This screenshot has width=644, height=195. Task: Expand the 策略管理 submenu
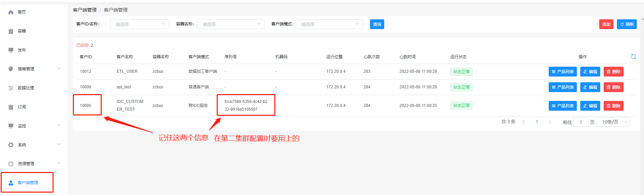click(59, 69)
